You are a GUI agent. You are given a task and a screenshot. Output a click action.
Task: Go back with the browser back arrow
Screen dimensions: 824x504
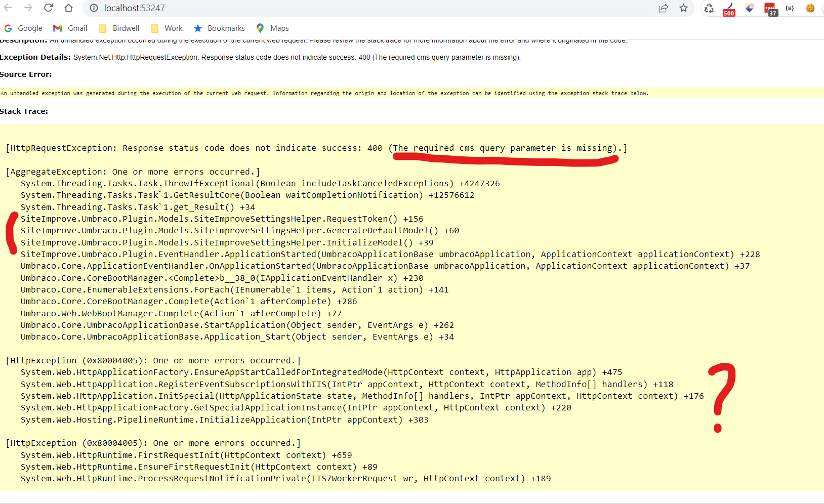click(8, 8)
